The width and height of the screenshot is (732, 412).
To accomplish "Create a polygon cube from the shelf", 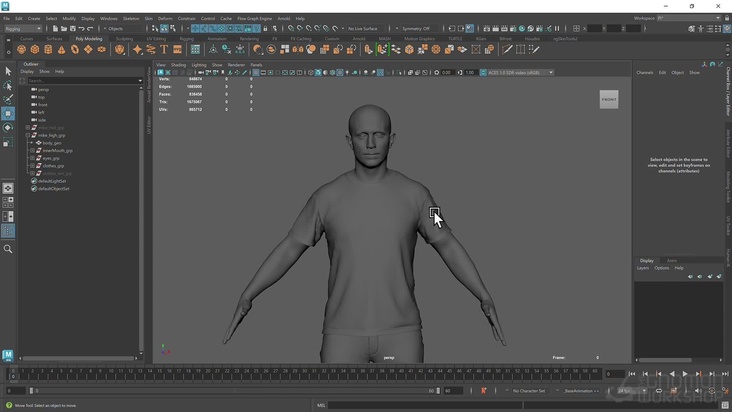I will [x=35, y=49].
